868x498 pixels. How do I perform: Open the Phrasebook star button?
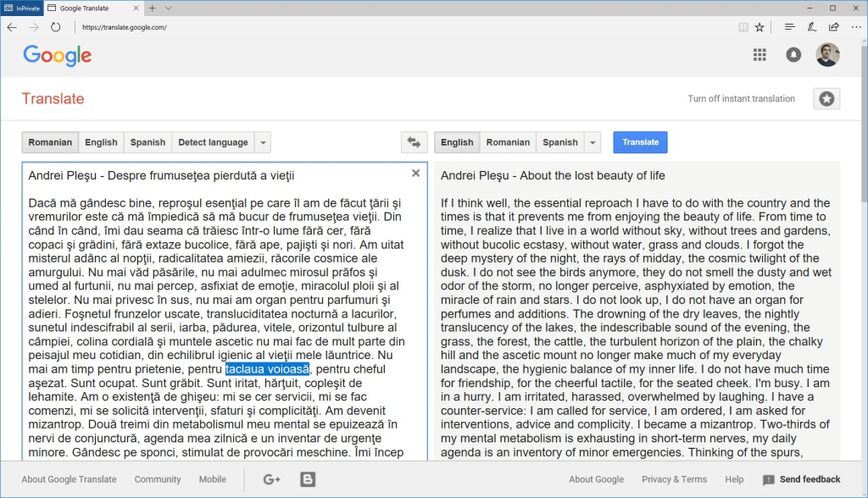tap(826, 99)
